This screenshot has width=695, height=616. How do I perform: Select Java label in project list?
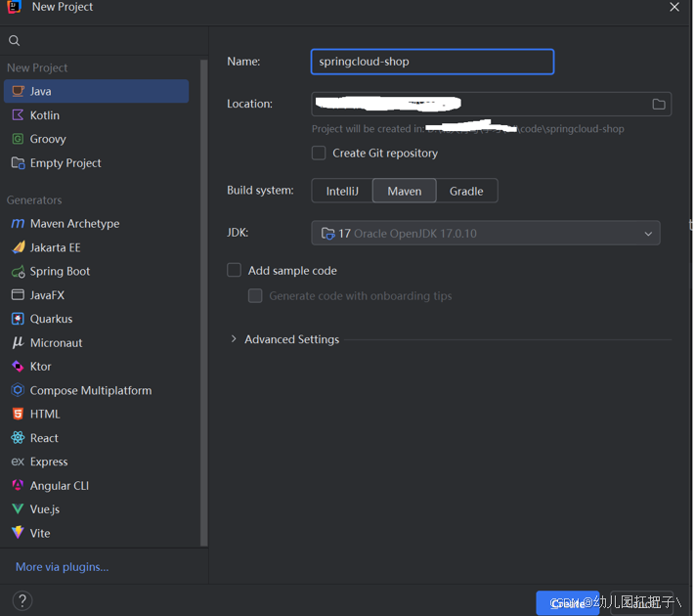pos(41,91)
